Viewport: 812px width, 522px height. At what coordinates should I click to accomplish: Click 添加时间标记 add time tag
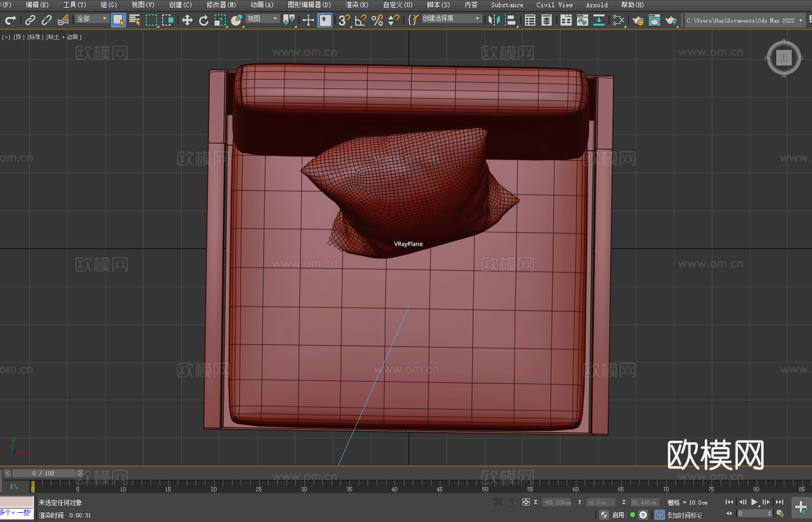point(685,515)
